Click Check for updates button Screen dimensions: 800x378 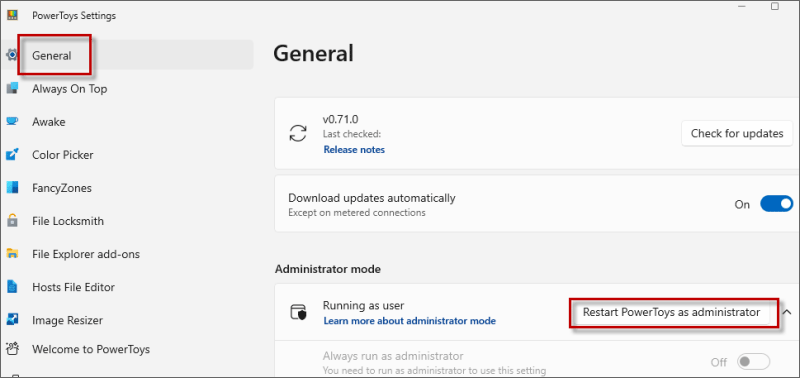(x=737, y=134)
